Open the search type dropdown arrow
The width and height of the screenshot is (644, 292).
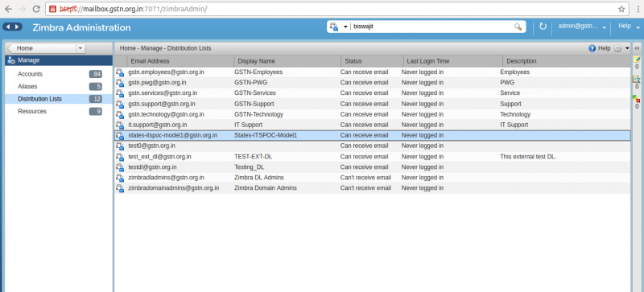click(345, 27)
